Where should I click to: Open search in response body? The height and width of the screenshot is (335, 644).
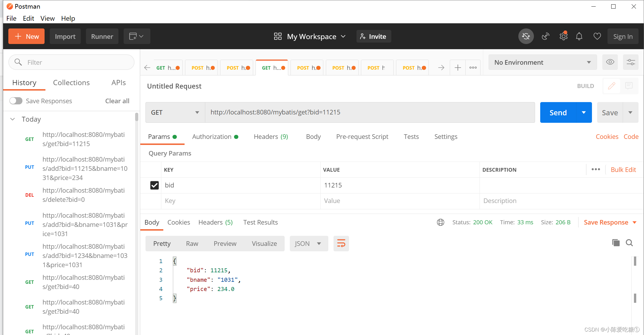click(x=629, y=243)
